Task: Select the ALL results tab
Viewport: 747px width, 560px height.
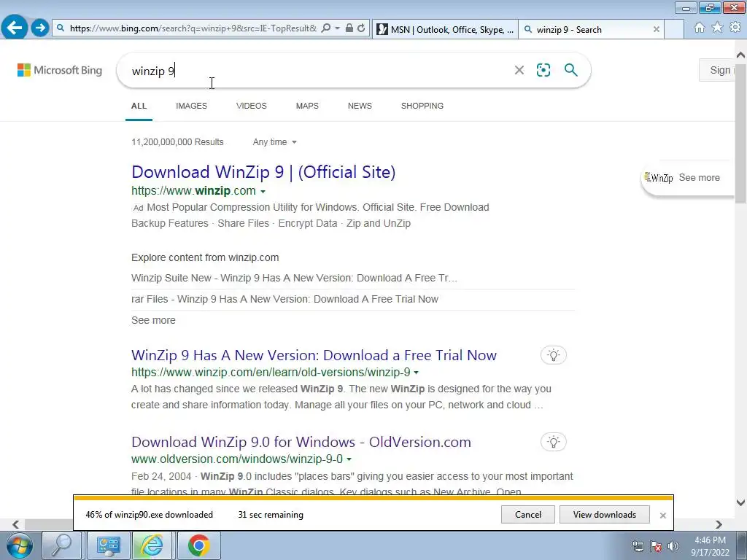Action: 139,106
